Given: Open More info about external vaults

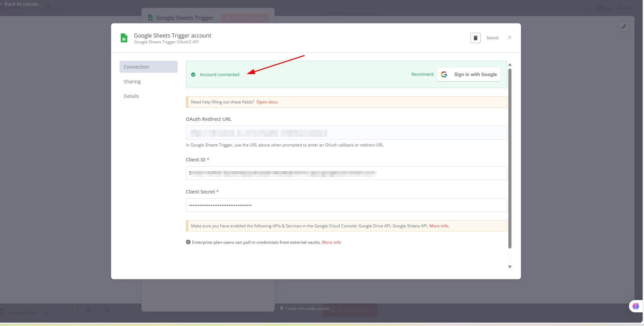Looking at the screenshot, I should 331,242.
